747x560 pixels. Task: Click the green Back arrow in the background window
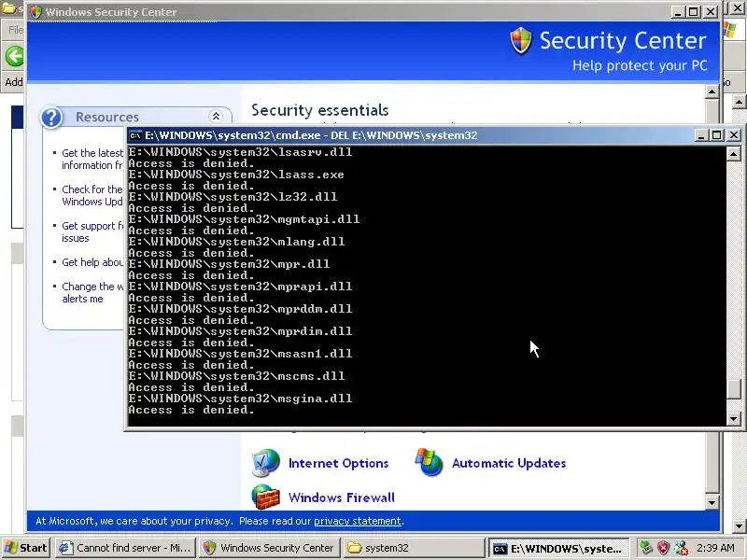[14, 56]
